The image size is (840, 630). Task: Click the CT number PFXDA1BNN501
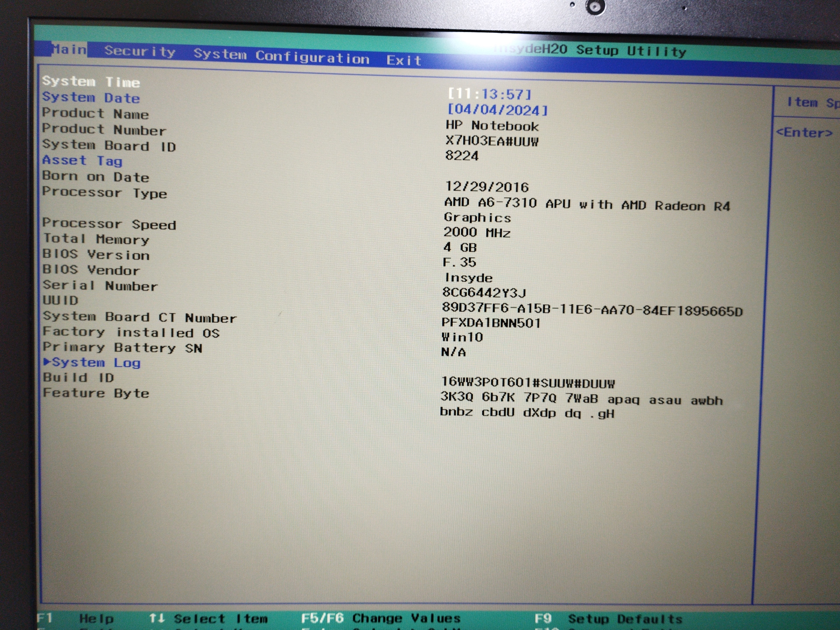coord(491,323)
